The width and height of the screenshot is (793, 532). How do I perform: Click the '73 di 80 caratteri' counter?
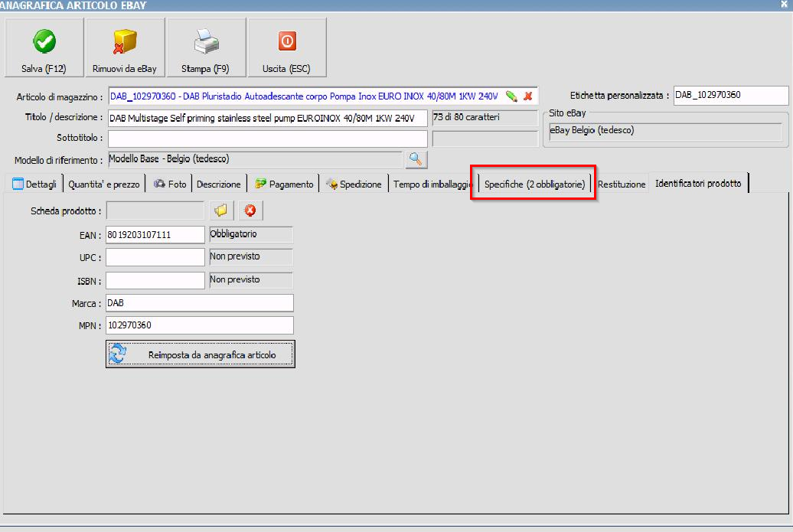485,117
